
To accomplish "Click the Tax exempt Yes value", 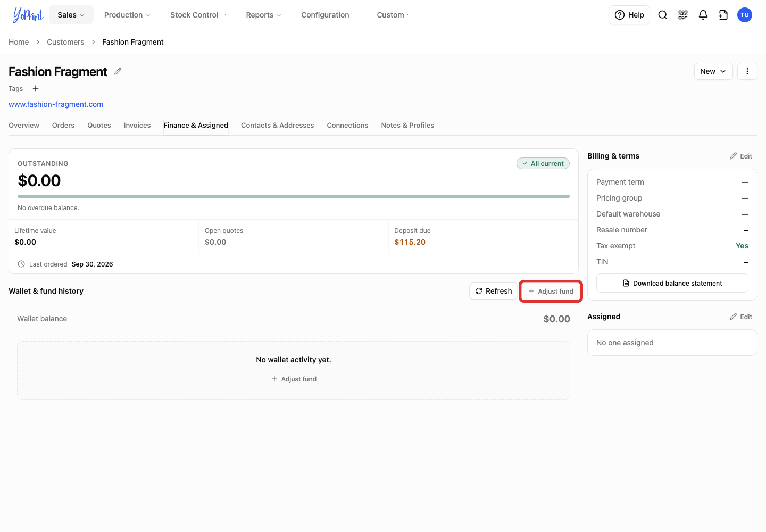I will 742,246.
